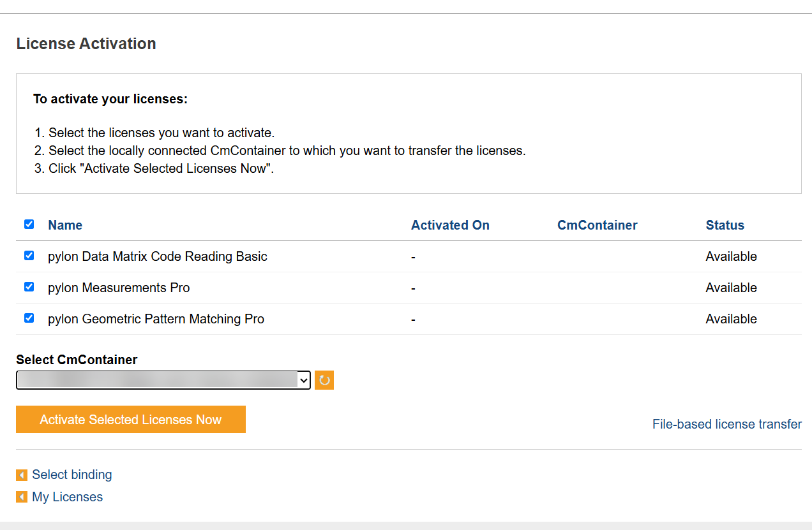Click the pylon Data Matrix Code Reading Basic name

click(157, 256)
